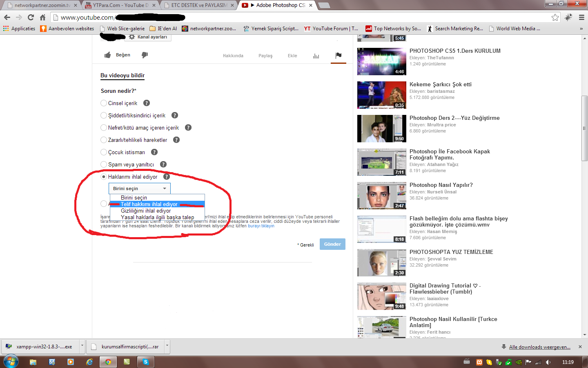Viewport: 588px width, 368px height.
Task: Reload the page with the refresh icon
Action: tap(31, 17)
